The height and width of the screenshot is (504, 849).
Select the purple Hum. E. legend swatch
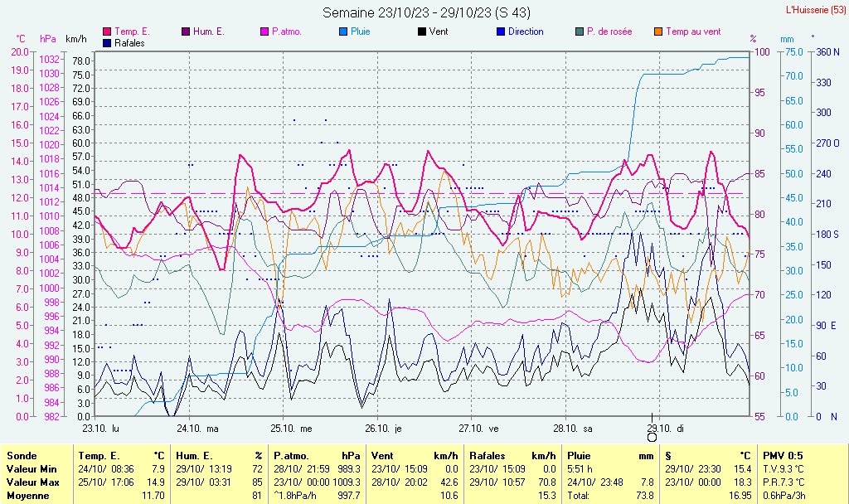186,32
